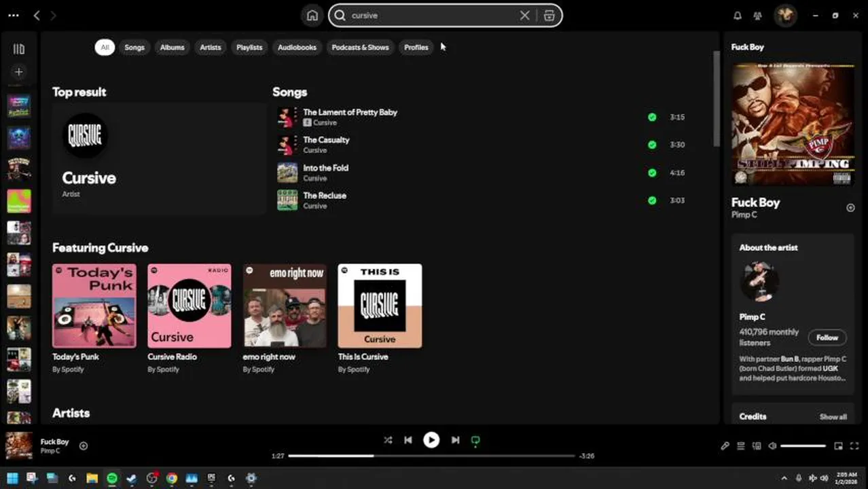Click the Still Pimping album cover in the right panel
This screenshot has width=868, height=489.
pos(793,124)
